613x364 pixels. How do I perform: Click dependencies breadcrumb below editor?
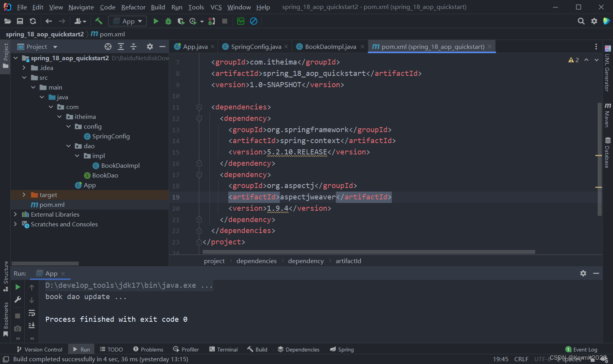point(256,261)
